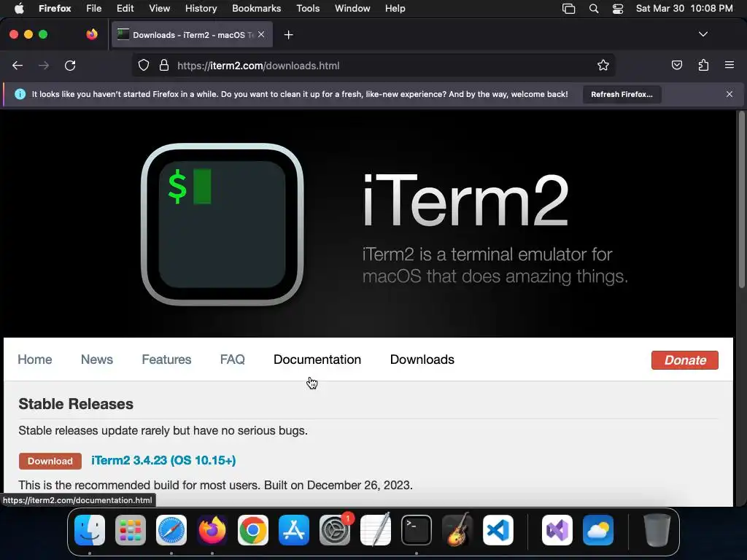747x560 pixels.
Task: Launch GarageBand from the Dock
Action: point(457,530)
